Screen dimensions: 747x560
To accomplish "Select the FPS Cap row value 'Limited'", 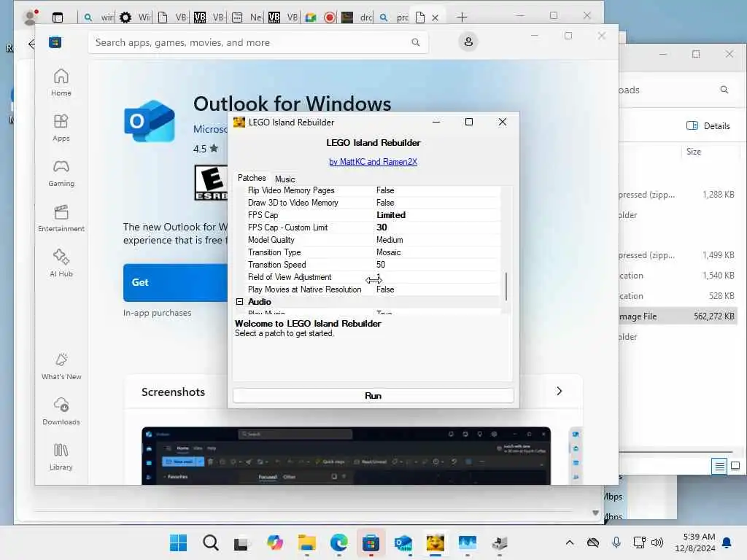I will coord(391,215).
